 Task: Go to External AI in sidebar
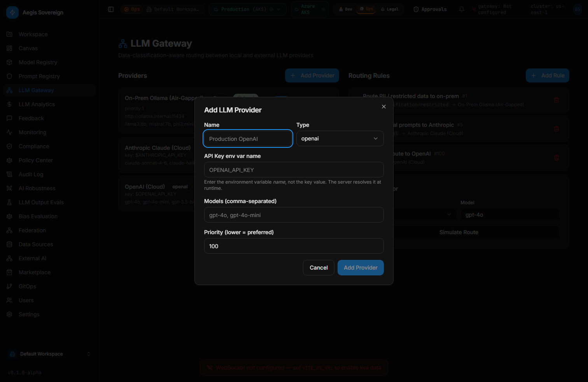click(x=49, y=258)
